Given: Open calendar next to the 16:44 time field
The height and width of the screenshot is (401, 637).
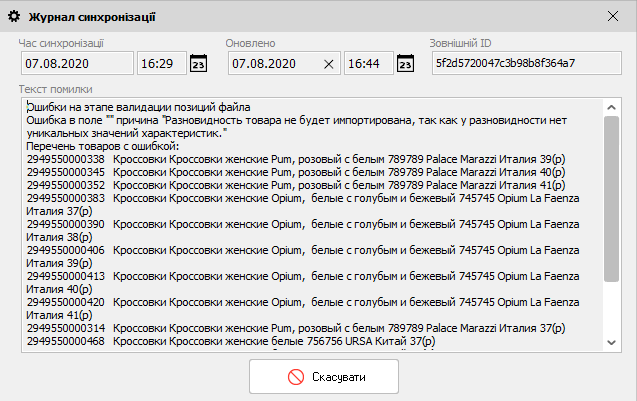Looking at the screenshot, I should [405, 64].
